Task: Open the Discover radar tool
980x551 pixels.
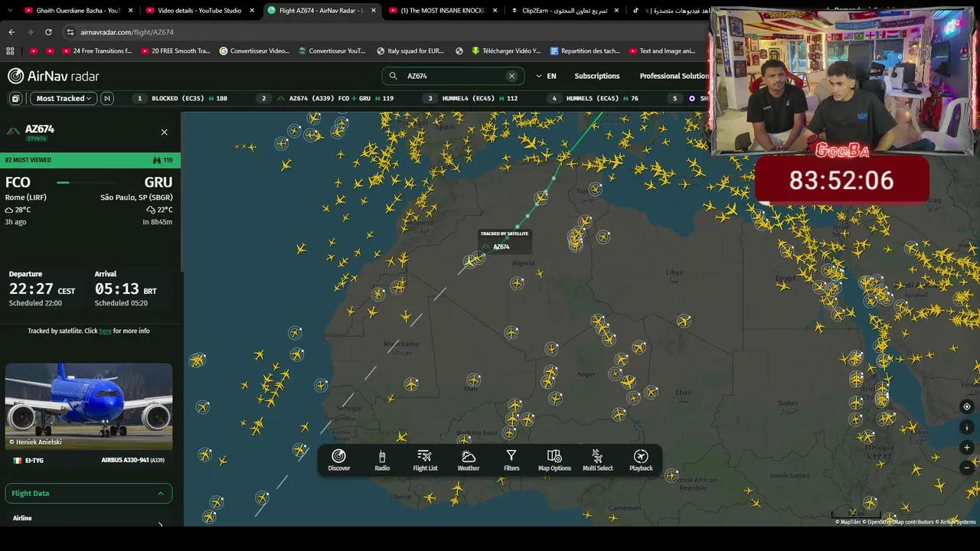Action: coord(338,461)
